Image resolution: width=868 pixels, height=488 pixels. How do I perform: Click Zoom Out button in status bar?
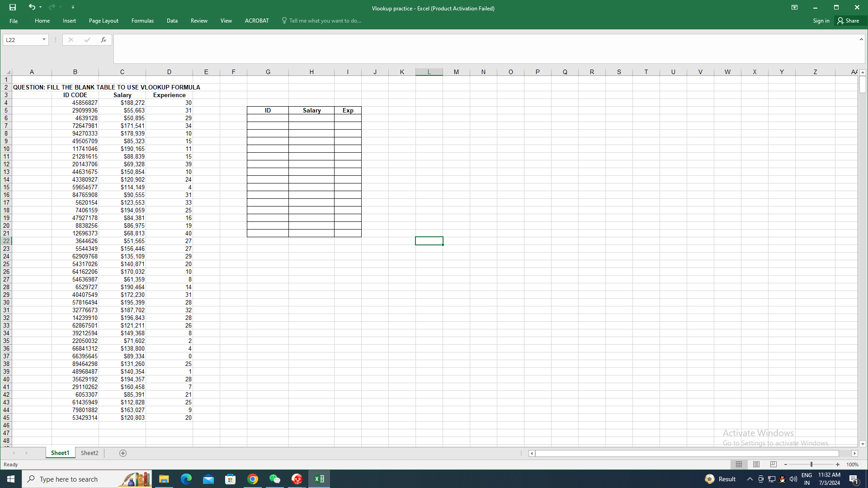point(785,464)
